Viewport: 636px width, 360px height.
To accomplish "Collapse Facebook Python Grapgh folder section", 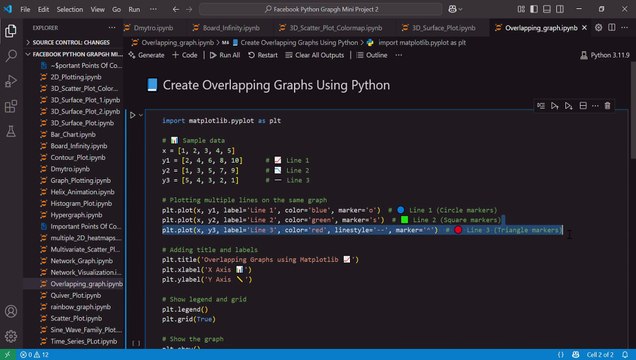I will 73,54.
